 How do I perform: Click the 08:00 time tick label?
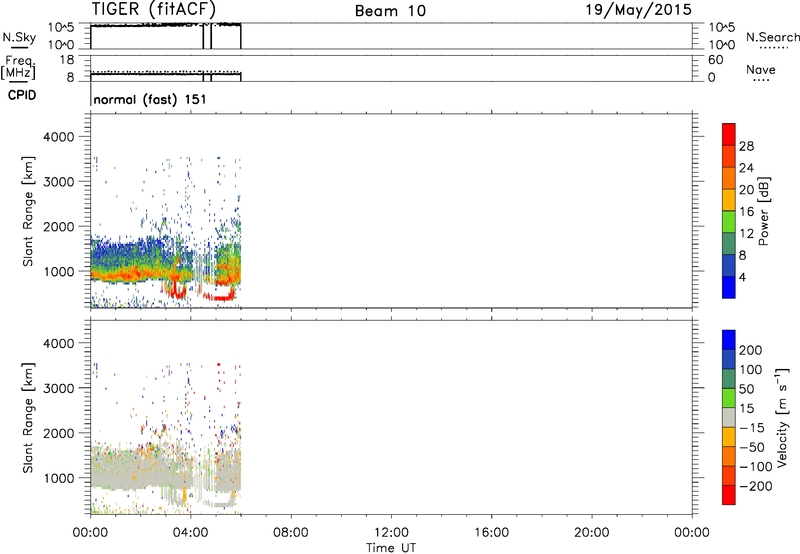coord(291,533)
